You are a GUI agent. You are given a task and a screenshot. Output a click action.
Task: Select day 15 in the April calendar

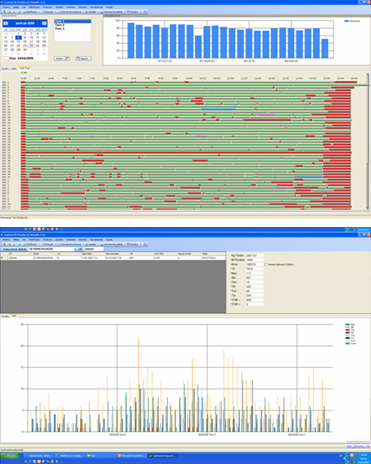(18, 42)
